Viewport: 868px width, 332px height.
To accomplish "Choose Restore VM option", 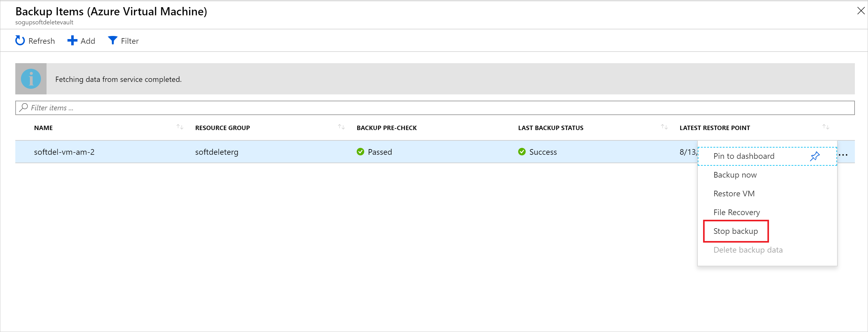I will (x=734, y=193).
